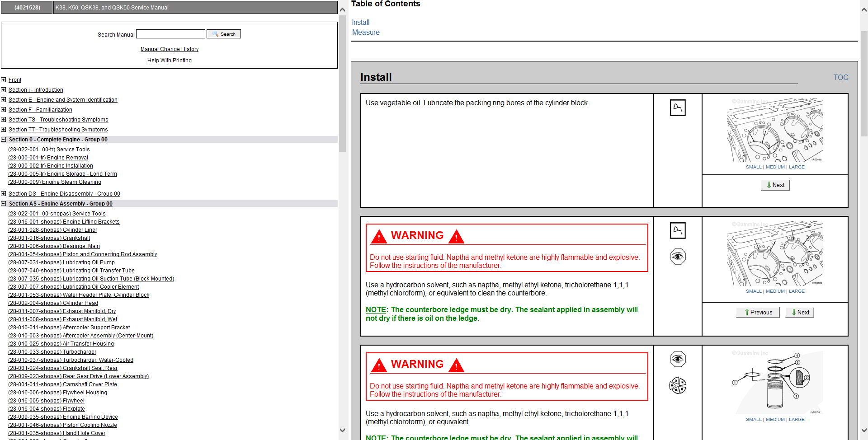Expand Section TT Troubleshooting Symptoms node
The image size is (868, 440).
pyautogui.click(x=4, y=130)
